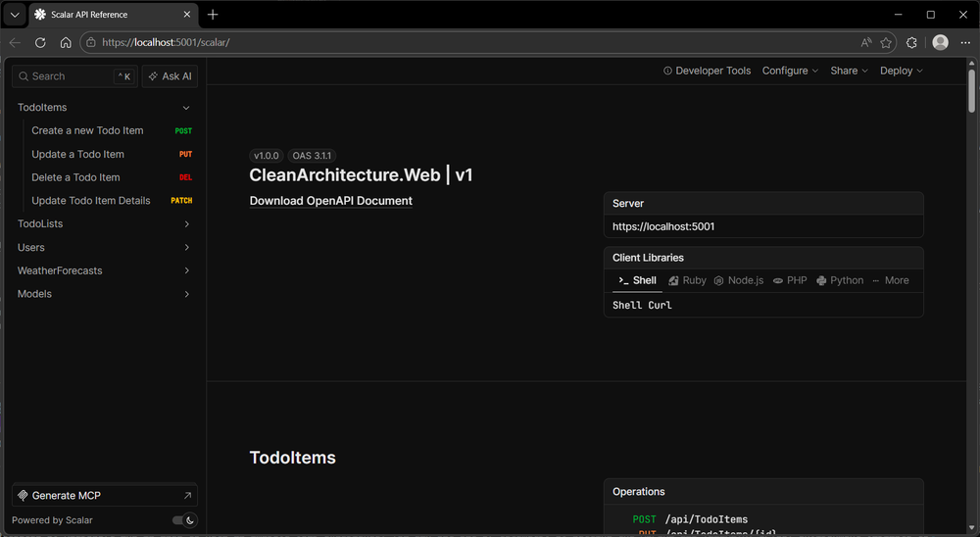Click the browser back arrow
Viewport: 980px width, 537px height.
pos(15,42)
